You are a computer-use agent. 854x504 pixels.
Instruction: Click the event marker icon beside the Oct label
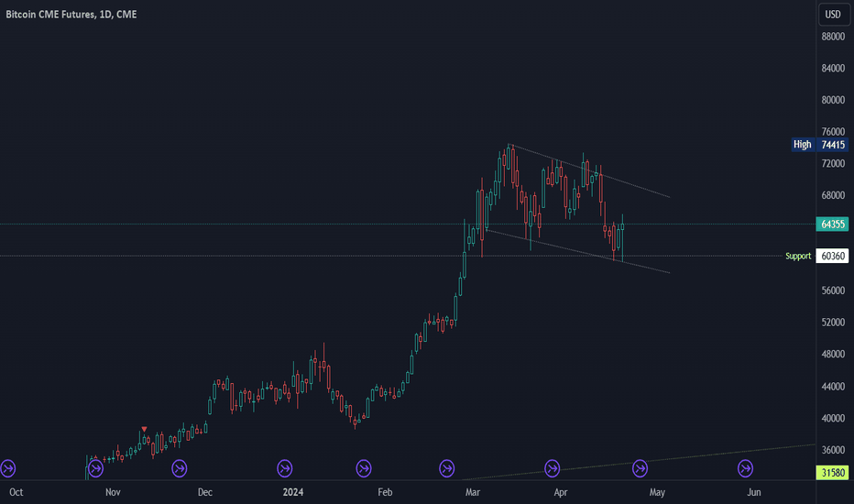pos(7,468)
